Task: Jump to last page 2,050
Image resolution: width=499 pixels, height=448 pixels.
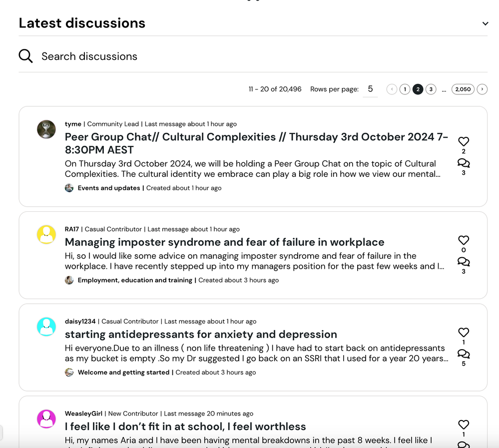Action: (x=463, y=89)
